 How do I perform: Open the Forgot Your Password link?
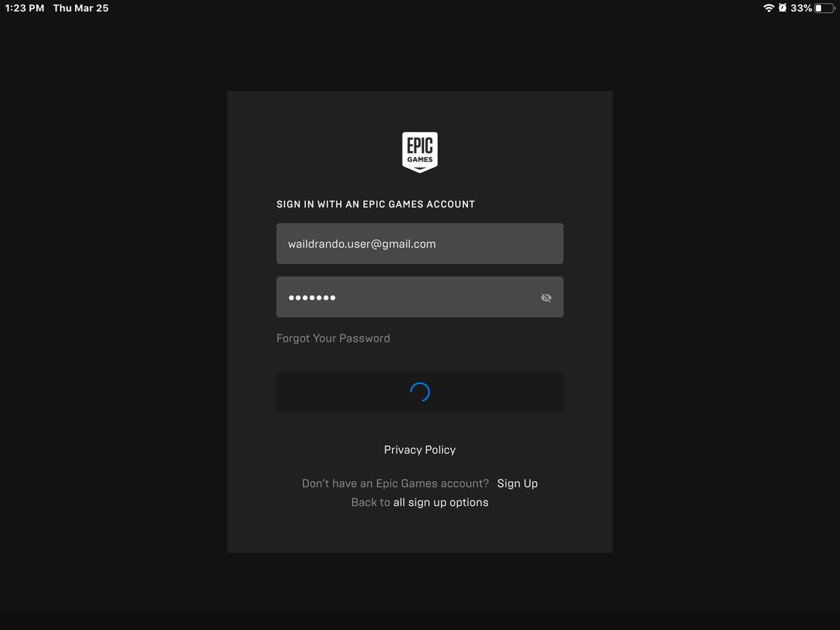[333, 338]
